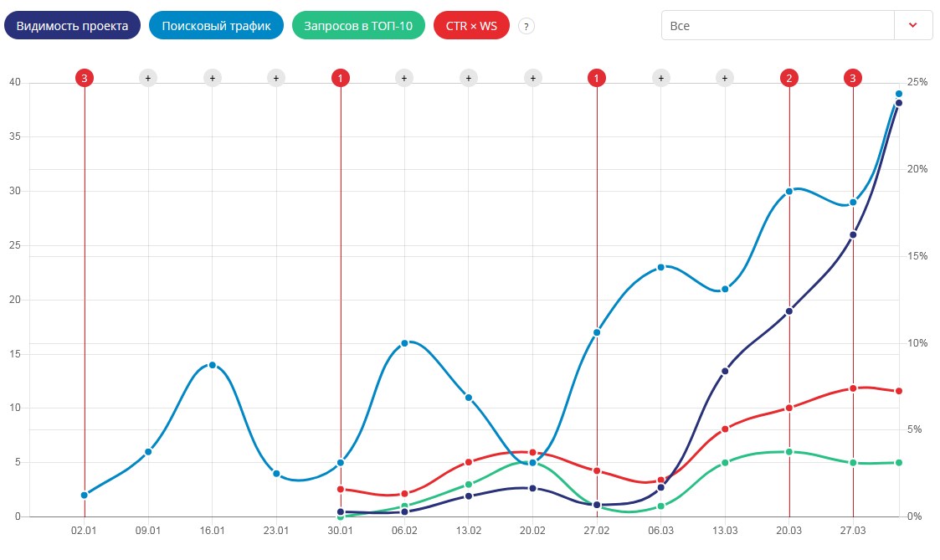Screen dimensions: 940x560
Task: Select CTR × WS point at 13.03
Action: pyautogui.click(x=725, y=429)
